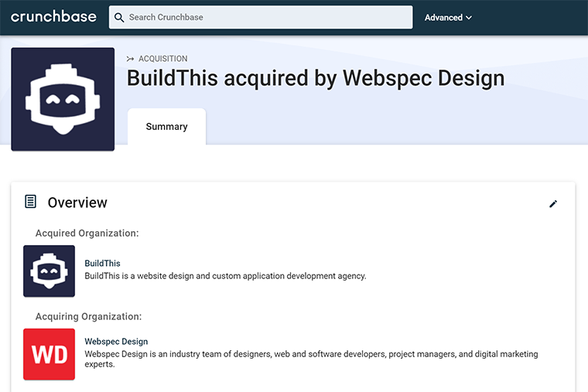Click the small BuildThis robot icon under Acquired Organization
588x392 pixels.
pos(49,271)
